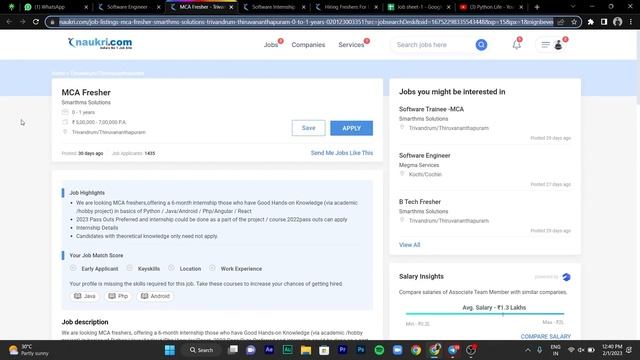Click the Save button

click(x=309, y=128)
